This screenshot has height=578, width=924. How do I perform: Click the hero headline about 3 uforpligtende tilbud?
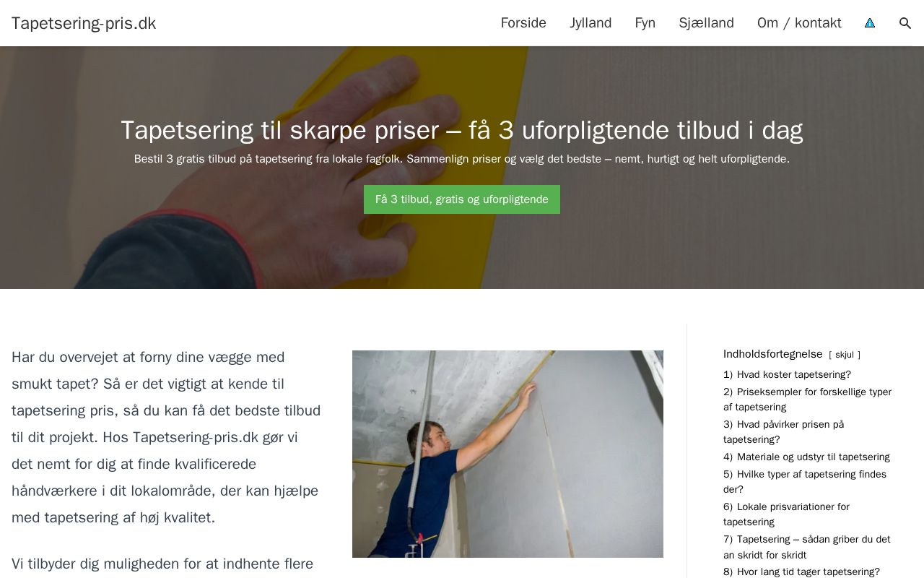pos(462,130)
